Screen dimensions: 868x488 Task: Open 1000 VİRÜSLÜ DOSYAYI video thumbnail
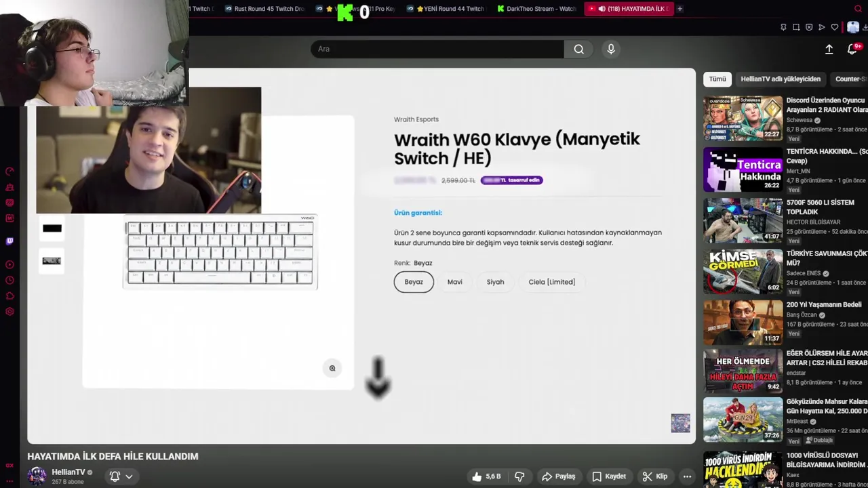[743, 470]
